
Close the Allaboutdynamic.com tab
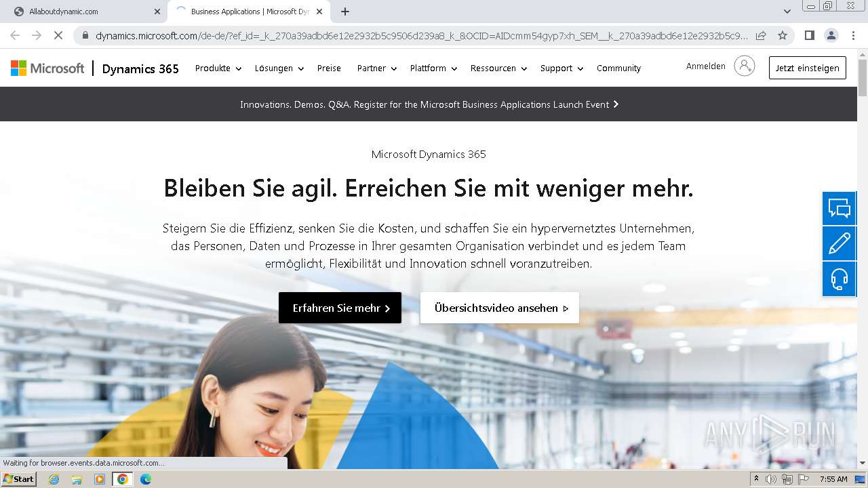pyautogui.click(x=157, y=12)
